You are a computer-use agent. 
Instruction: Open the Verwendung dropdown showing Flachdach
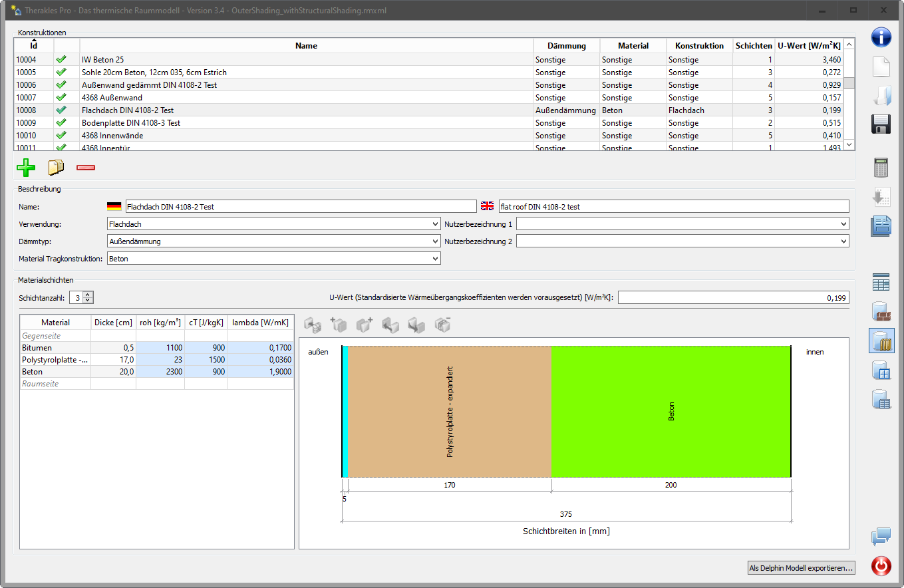[x=273, y=224]
